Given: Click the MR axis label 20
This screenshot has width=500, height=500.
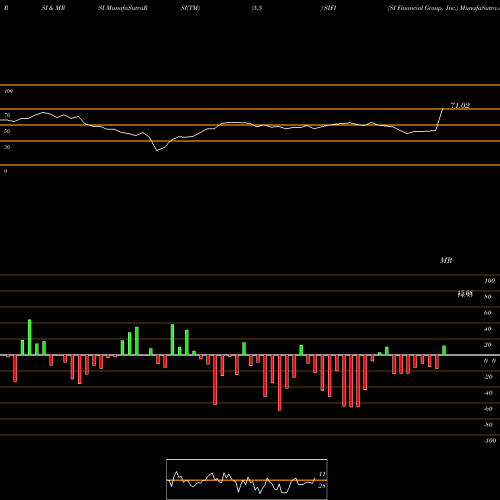Looking at the screenshot, I should point(488,345).
